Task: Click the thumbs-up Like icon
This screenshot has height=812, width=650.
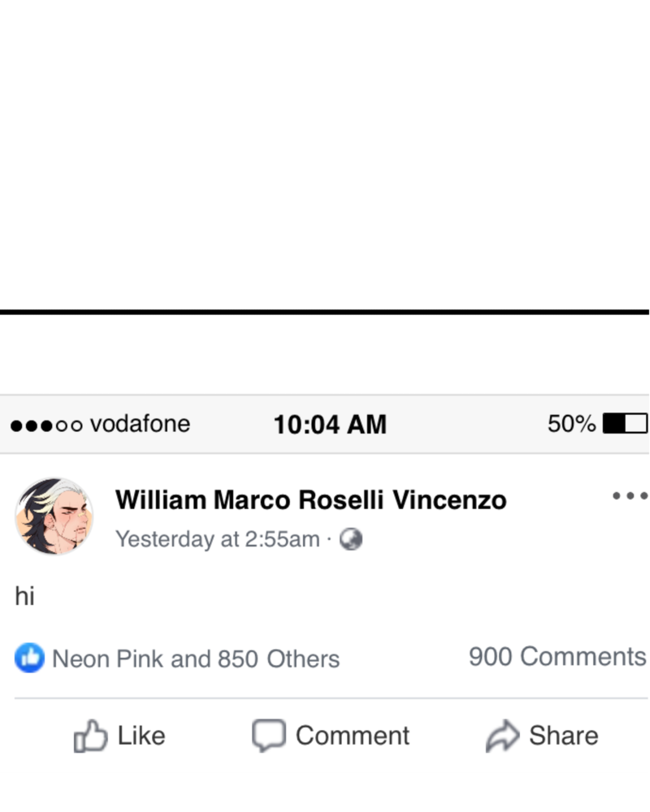Action: click(x=90, y=736)
